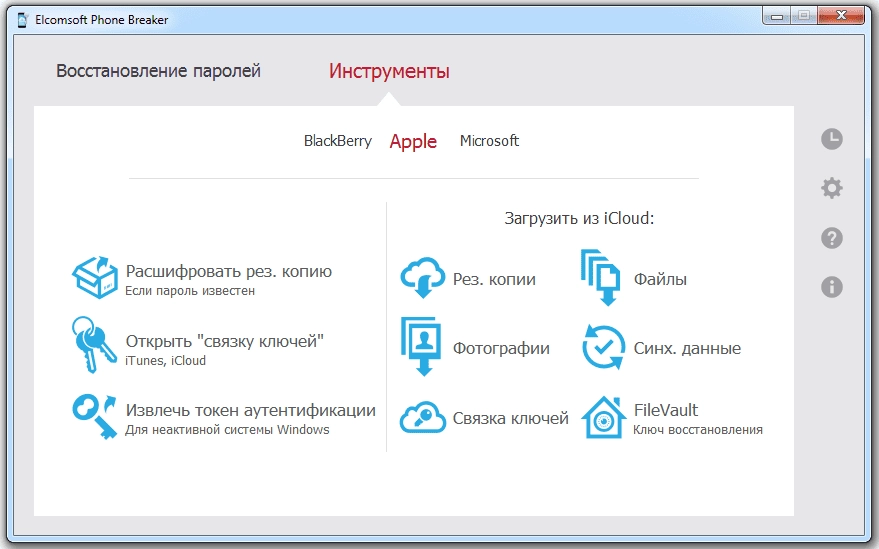Image resolution: width=879 pixels, height=549 pixels.
Task: Click the Связка ключей label
Action: coord(511,418)
